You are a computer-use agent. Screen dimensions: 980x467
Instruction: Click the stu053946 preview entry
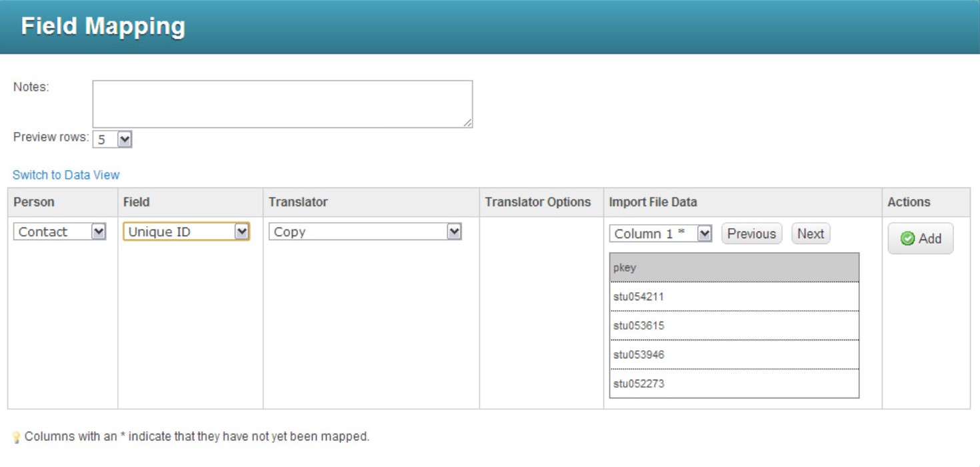click(x=734, y=354)
